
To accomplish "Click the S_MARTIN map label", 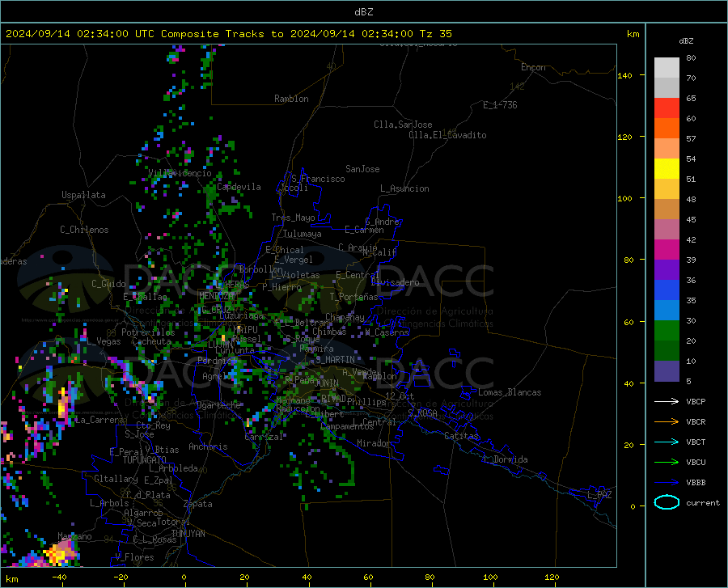I will point(335,360).
